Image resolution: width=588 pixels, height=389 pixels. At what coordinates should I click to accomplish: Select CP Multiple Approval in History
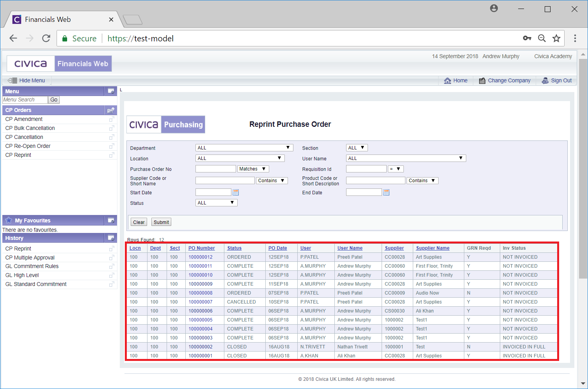[x=30, y=258]
